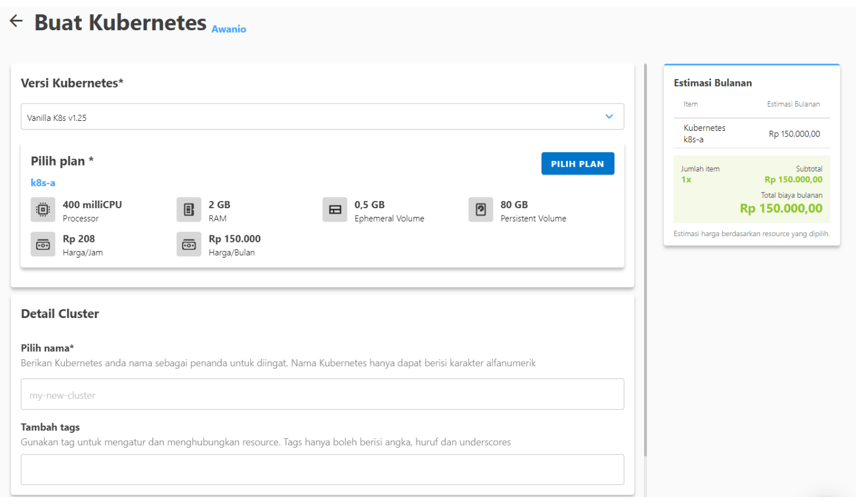Select the k8s-a plan name link
The image size is (864, 504).
pos(43,183)
